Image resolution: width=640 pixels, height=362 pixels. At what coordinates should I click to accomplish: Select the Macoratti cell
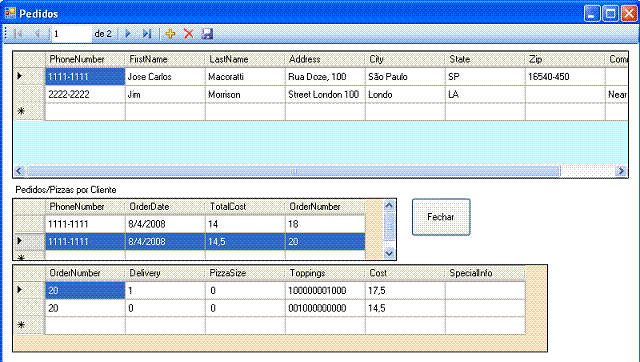[x=245, y=77]
